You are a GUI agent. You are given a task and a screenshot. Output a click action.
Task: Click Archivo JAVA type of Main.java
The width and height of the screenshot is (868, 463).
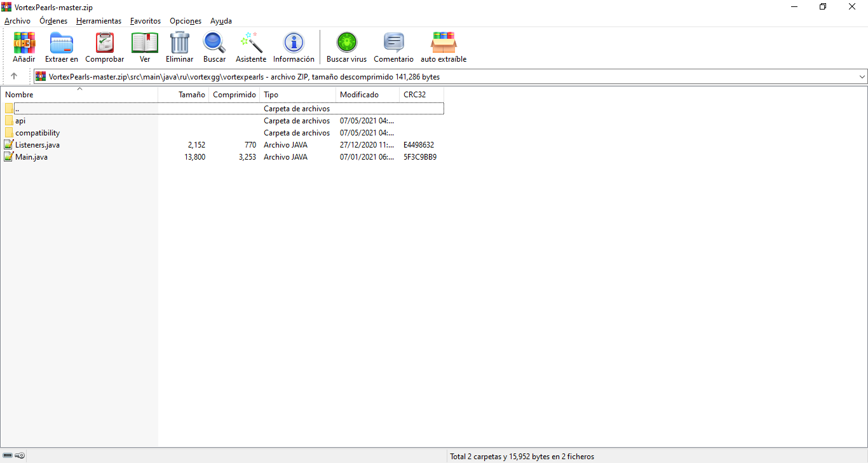point(285,157)
